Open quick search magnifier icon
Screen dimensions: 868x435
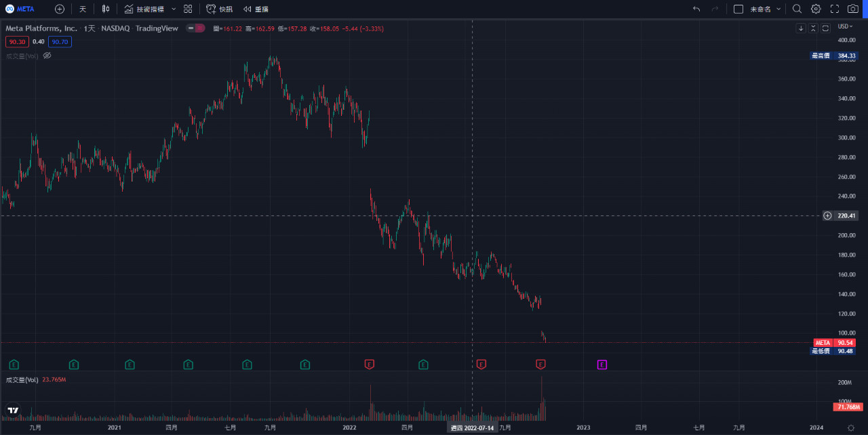tap(797, 9)
